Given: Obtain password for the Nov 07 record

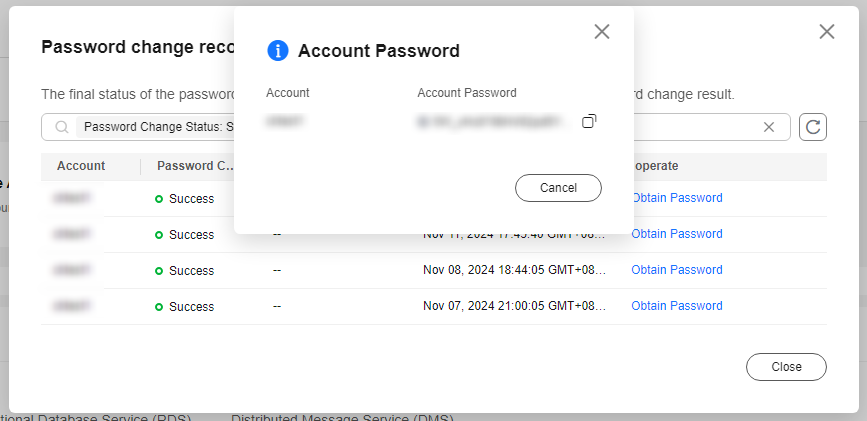Looking at the screenshot, I should coord(677,306).
